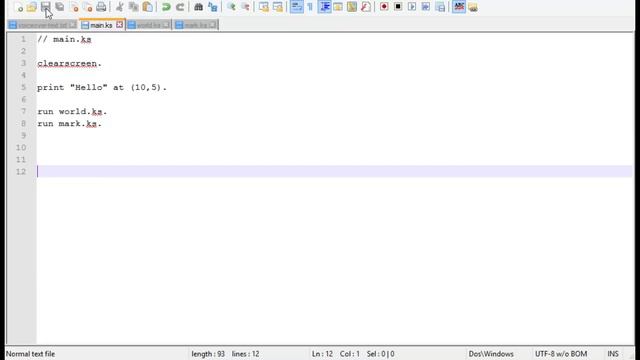This screenshot has width=640, height=360.
Task: Zoom in using the magnifier icon
Action: coord(231,7)
